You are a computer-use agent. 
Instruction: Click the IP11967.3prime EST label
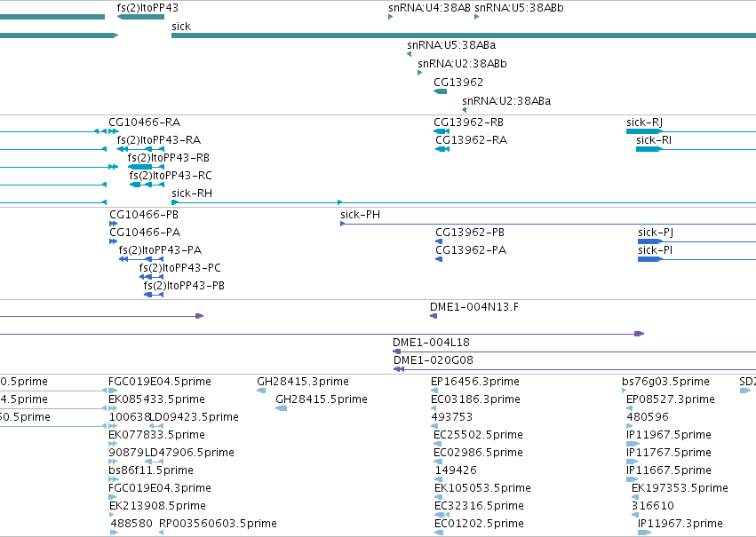click(x=680, y=524)
